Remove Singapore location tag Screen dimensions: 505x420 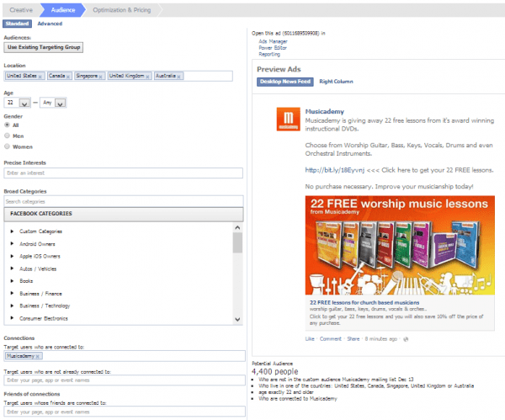point(100,77)
